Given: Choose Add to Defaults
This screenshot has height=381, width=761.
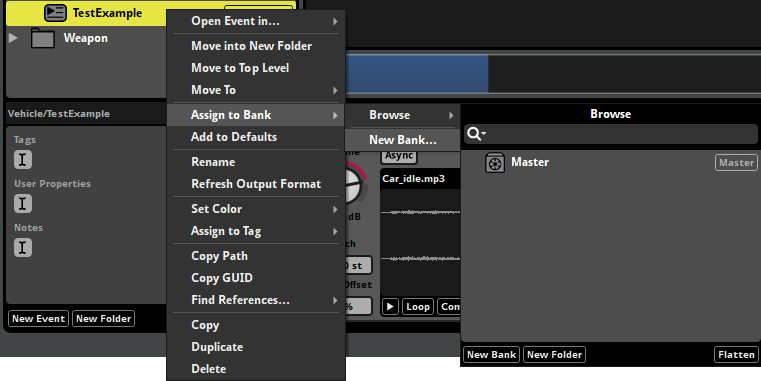Looking at the screenshot, I should [x=256, y=137].
